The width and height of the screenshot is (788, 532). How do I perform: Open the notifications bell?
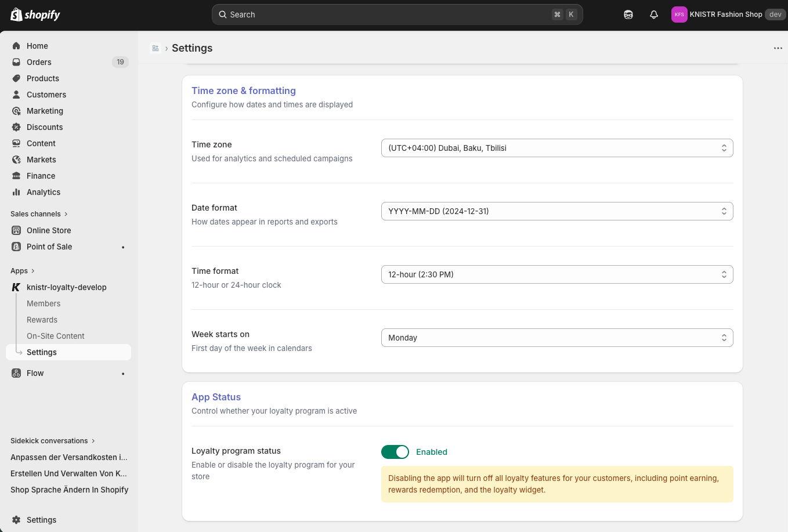click(x=654, y=15)
